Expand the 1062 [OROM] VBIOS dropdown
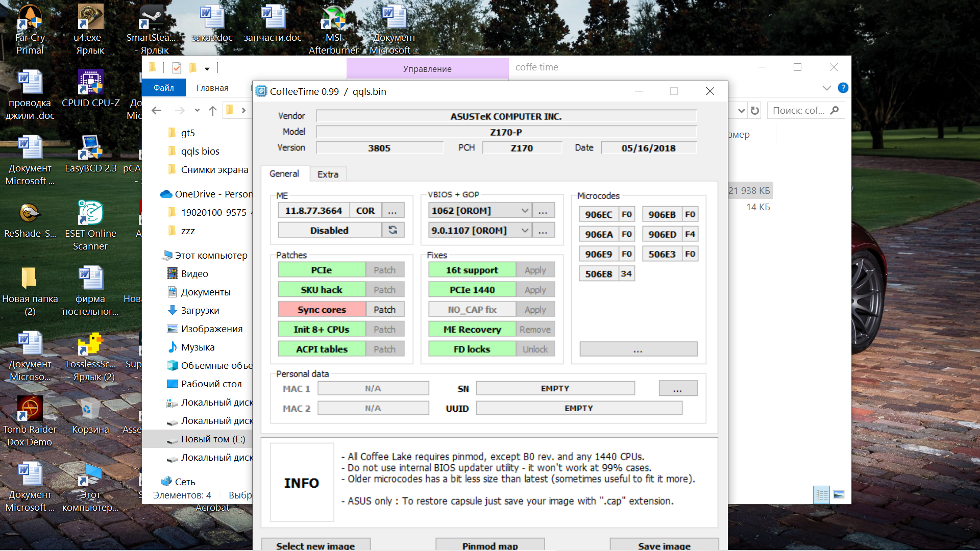 click(x=525, y=211)
